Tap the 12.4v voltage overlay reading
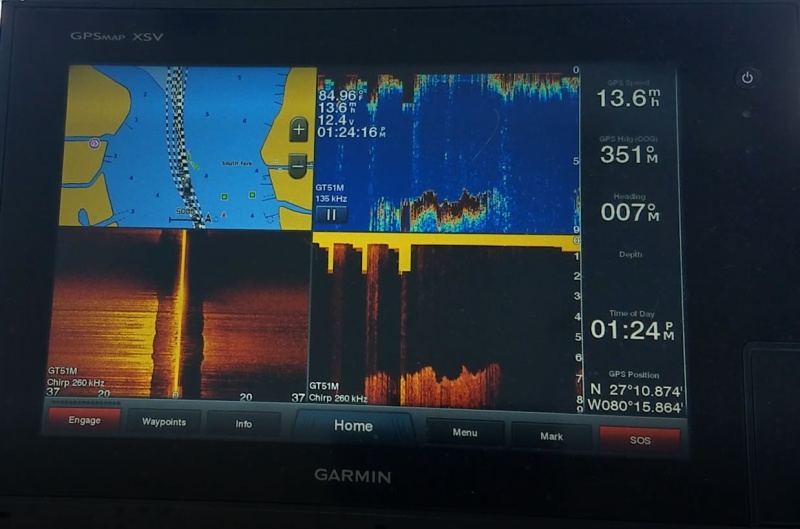 click(x=336, y=120)
